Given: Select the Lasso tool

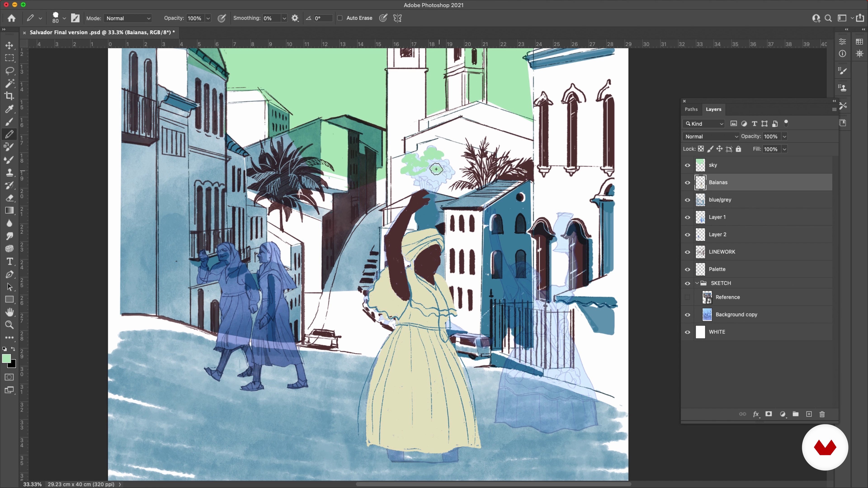Looking at the screenshot, I should (9, 71).
